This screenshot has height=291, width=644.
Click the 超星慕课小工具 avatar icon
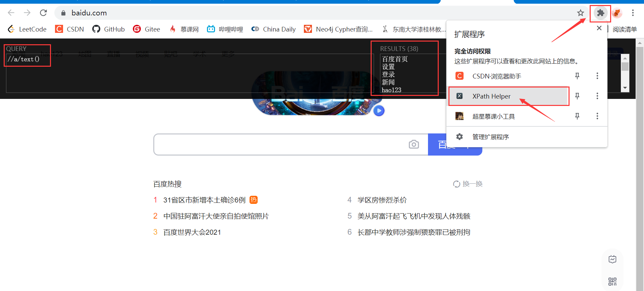460,116
